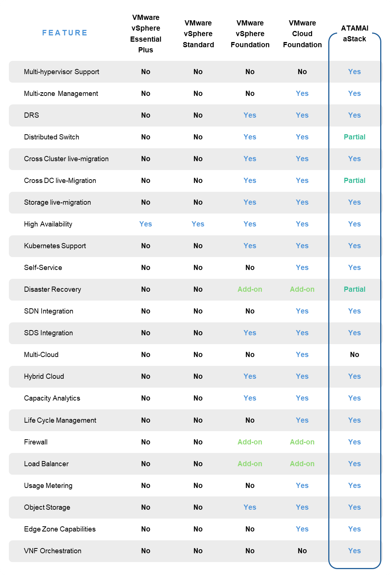Image resolution: width=392 pixels, height=575 pixels.
Task: Click Yes under Essential Plus for High Availability
Action: tap(146, 224)
